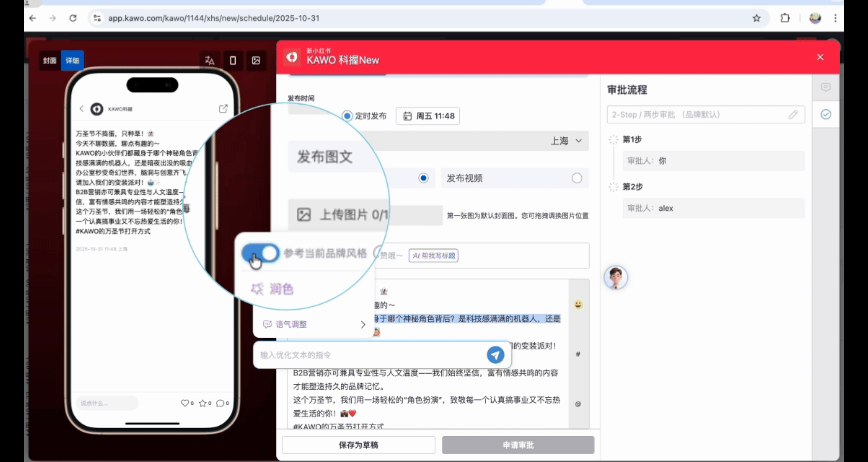Click the phone device preview icon
Screen dimensions: 868x462
(232, 61)
